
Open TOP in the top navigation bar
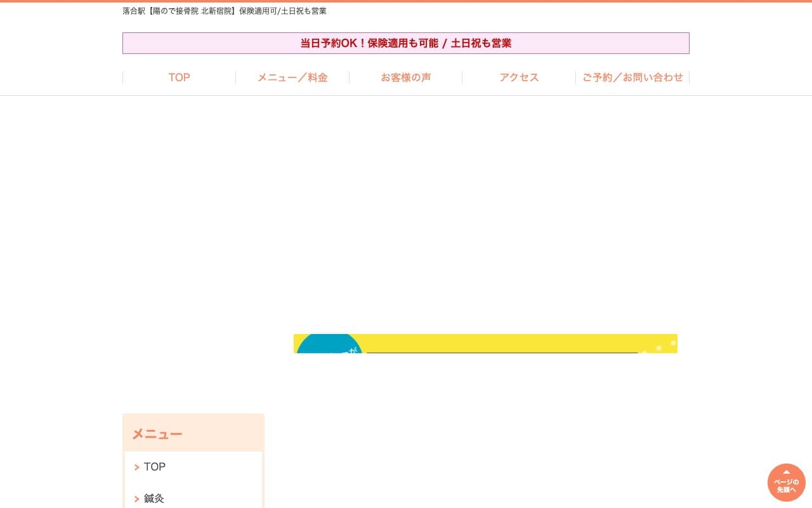[179, 77]
